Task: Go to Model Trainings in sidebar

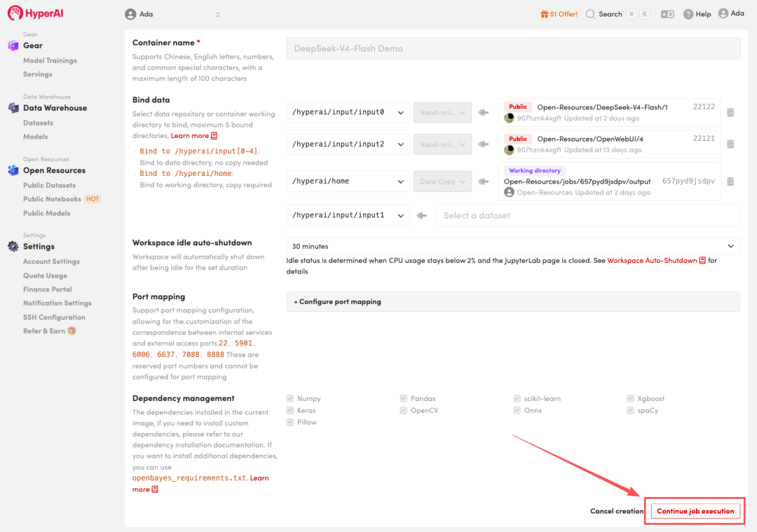Action: tap(50, 60)
